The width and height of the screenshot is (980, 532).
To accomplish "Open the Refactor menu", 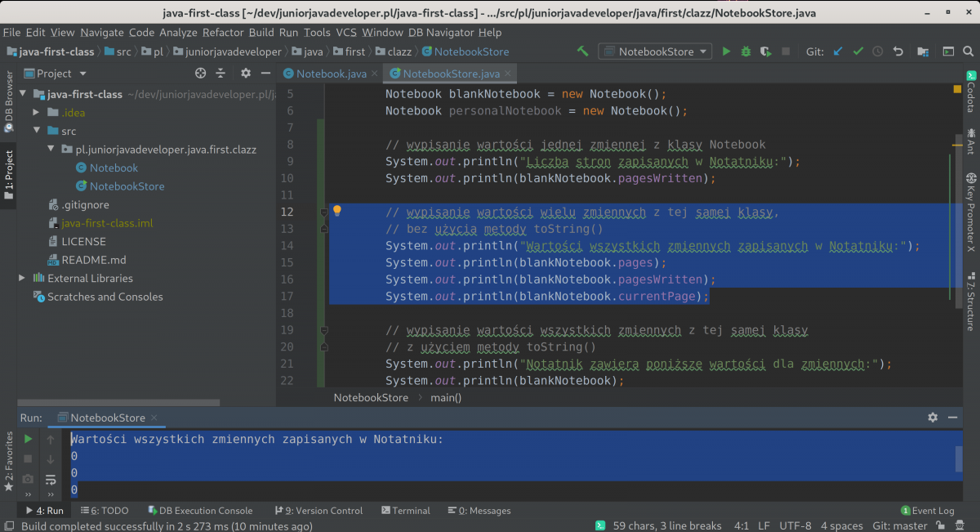I will tap(223, 33).
